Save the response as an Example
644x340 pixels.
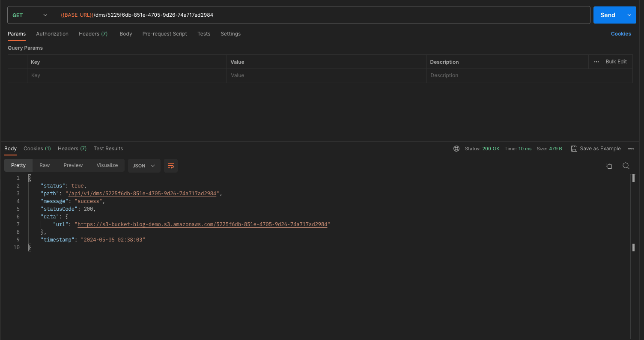point(596,149)
